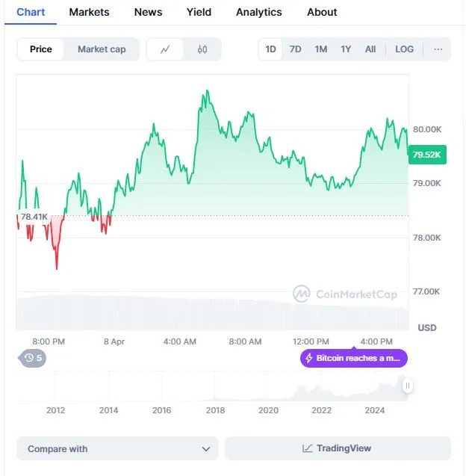The image size is (466, 476).
Task: Switch to the Analytics tab
Action: [259, 12]
